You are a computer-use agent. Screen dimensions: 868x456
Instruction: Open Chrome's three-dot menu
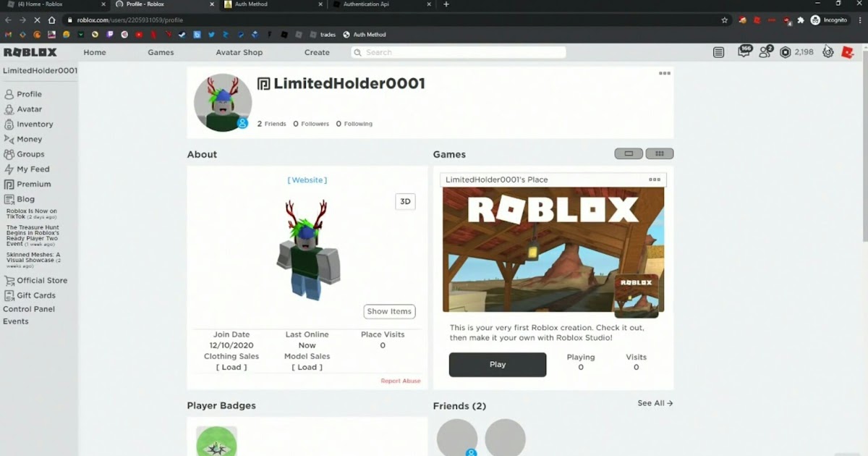tap(859, 20)
